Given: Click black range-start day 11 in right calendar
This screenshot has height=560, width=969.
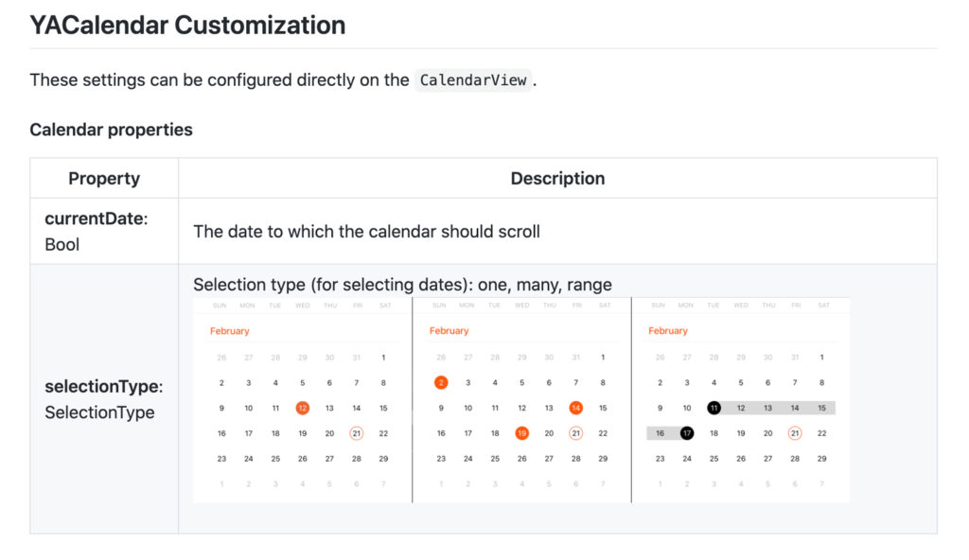Looking at the screenshot, I should pyautogui.click(x=714, y=408).
